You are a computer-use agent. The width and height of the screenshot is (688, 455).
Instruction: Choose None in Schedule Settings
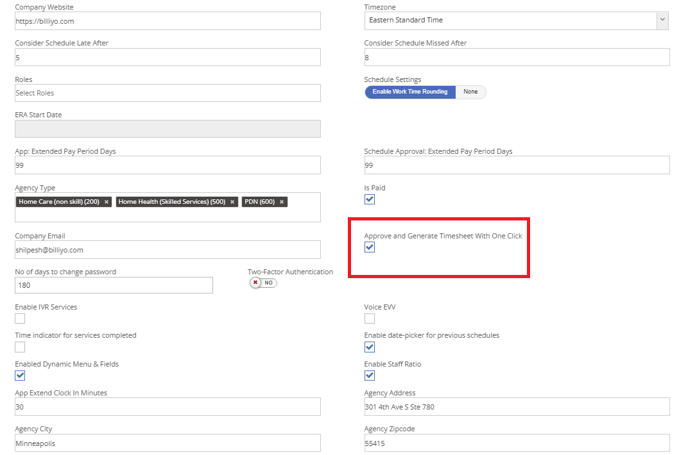pos(470,92)
